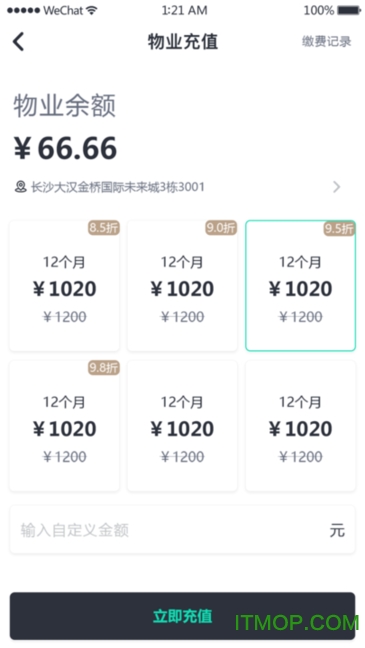
Task: Click the 9.8折 discount badge
Action: [x=104, y=367]
